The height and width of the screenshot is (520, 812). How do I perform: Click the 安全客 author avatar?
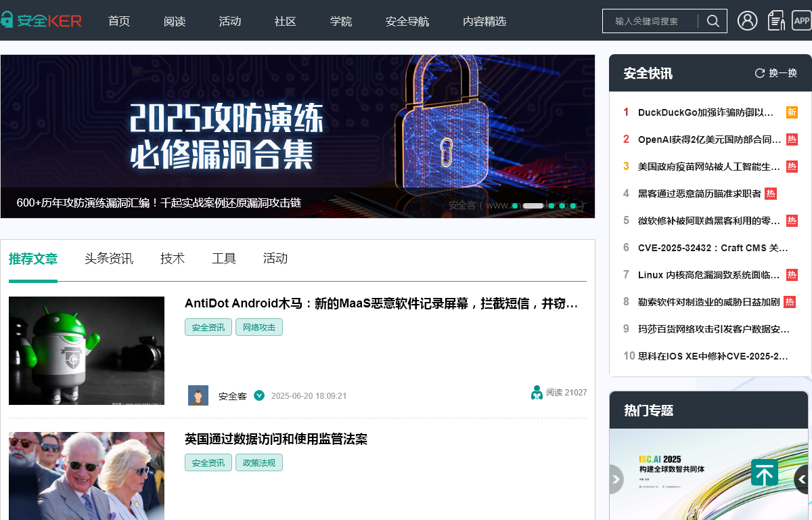click(x=198, y=395)
